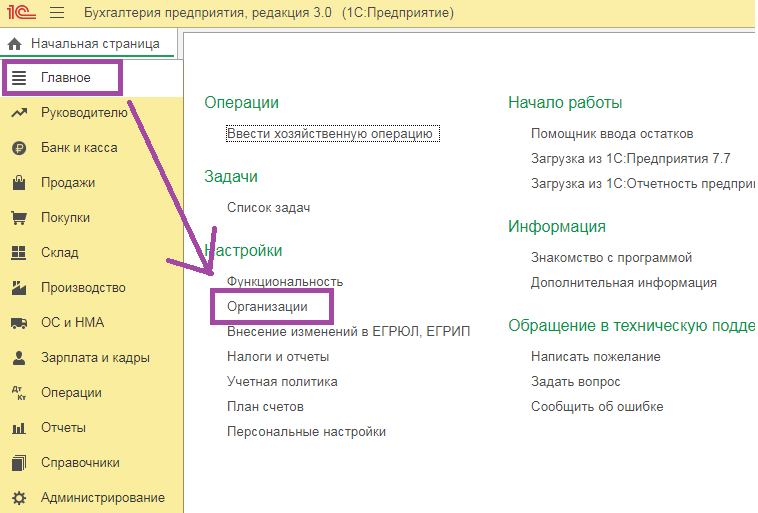
Task: Click the Руководителю chart icon
Action: [19, 113]
